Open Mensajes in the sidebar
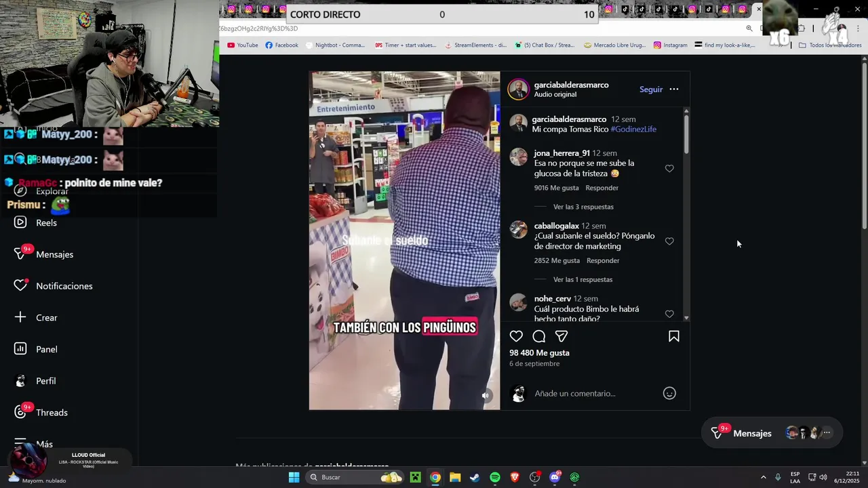 pos(45,254)
